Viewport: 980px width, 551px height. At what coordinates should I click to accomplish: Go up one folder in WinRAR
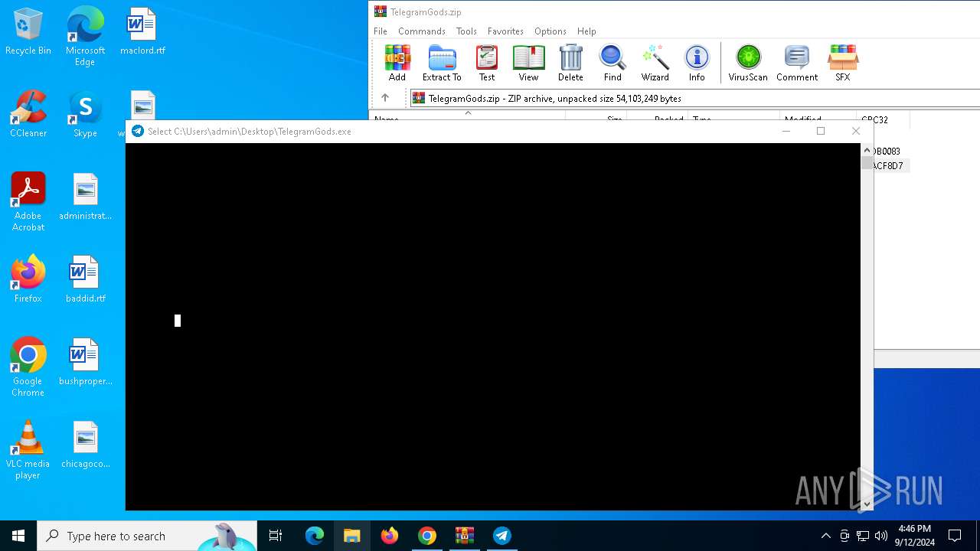click(x=385, y=98)
